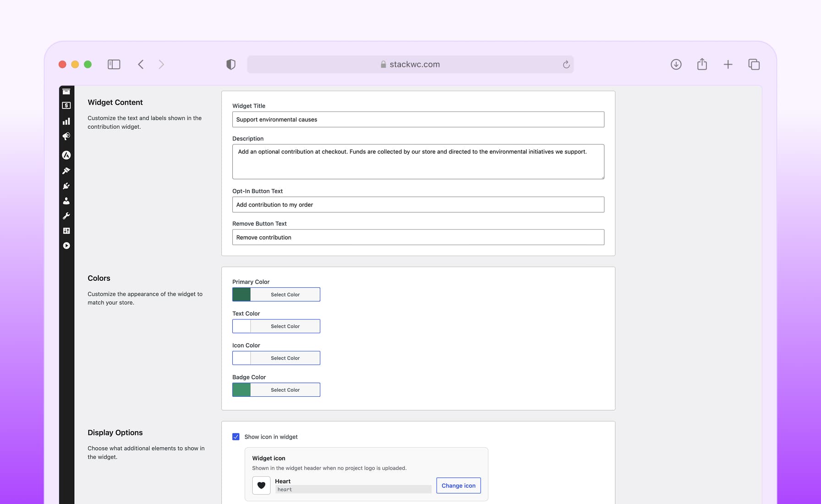Go back with the browser back arrow

point(141,65)
